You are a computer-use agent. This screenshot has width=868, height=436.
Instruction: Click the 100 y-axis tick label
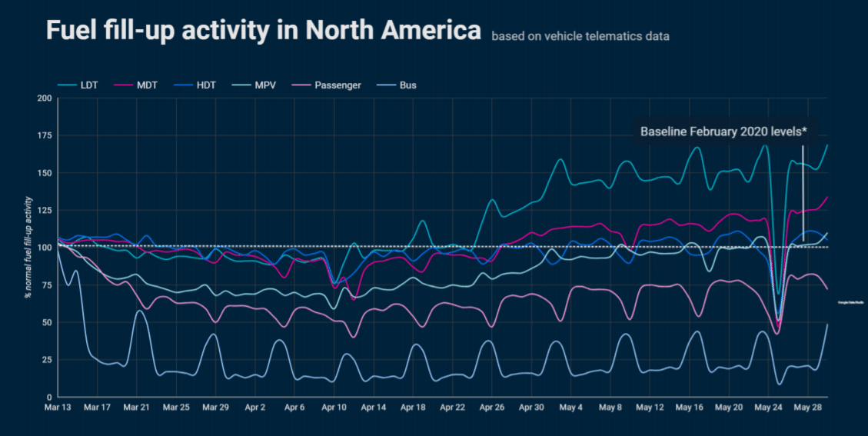45,248
